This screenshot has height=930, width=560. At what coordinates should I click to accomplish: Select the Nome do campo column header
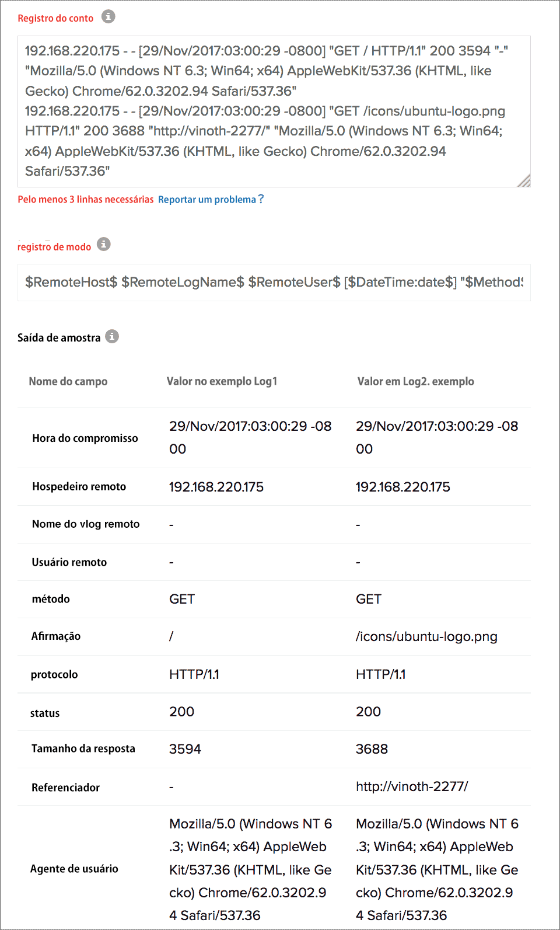click(x=68, y=381)
